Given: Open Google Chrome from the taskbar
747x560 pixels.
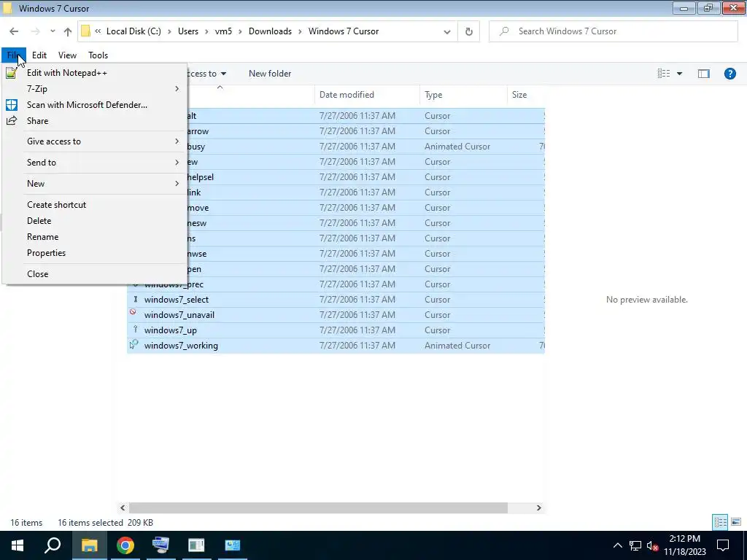Looking at the screenshot, I should [x=125, y=545].
